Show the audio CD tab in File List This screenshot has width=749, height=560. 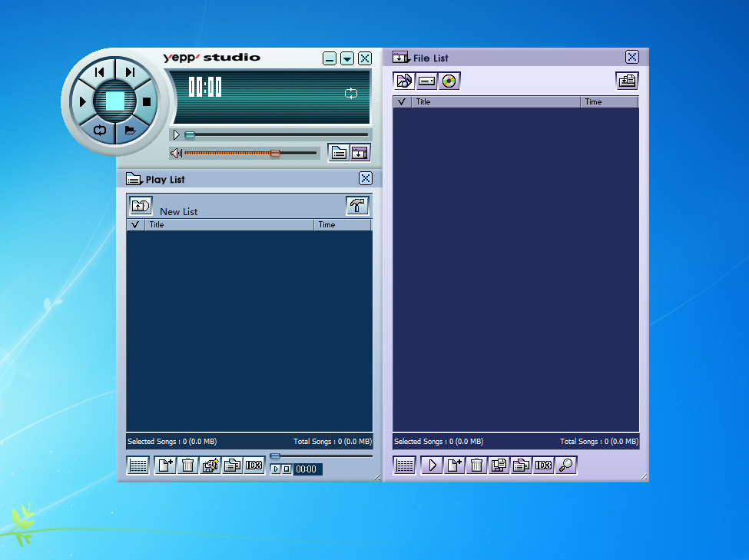(449, 81)
